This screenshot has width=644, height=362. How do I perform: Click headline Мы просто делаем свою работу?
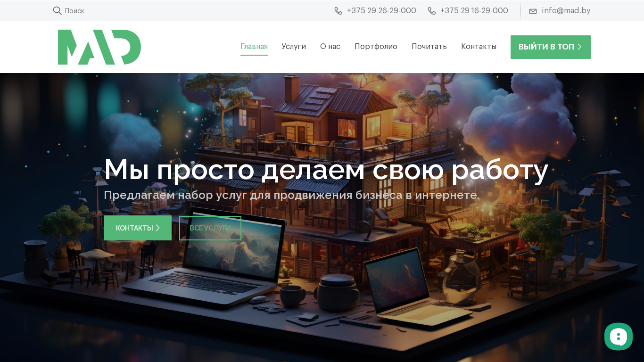tap(326, 170)
